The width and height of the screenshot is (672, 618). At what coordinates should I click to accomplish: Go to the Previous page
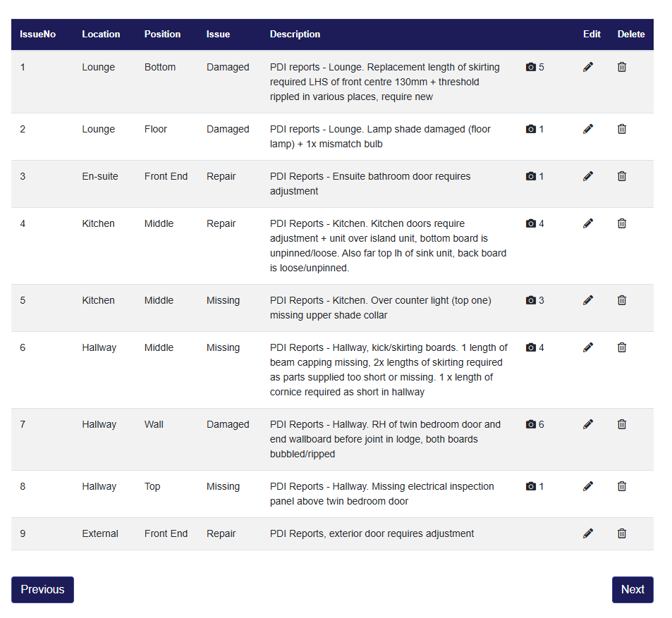click(42, 590)
